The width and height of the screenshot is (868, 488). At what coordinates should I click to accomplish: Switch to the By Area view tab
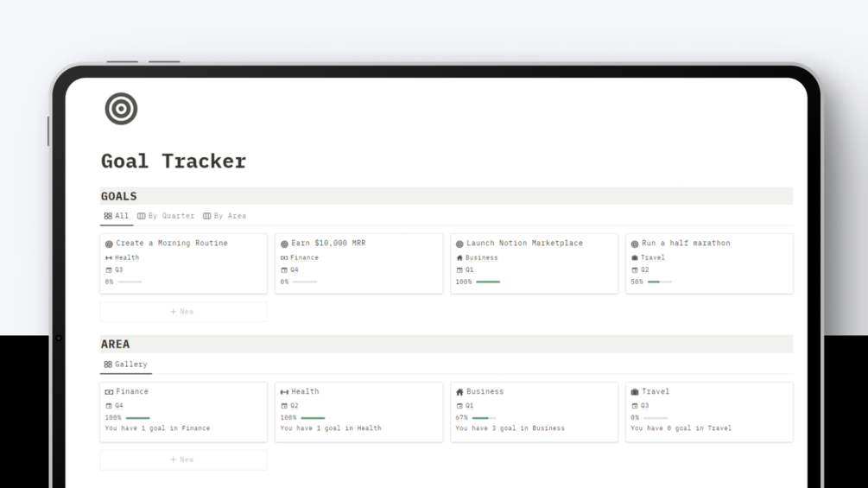click(225, 216)
